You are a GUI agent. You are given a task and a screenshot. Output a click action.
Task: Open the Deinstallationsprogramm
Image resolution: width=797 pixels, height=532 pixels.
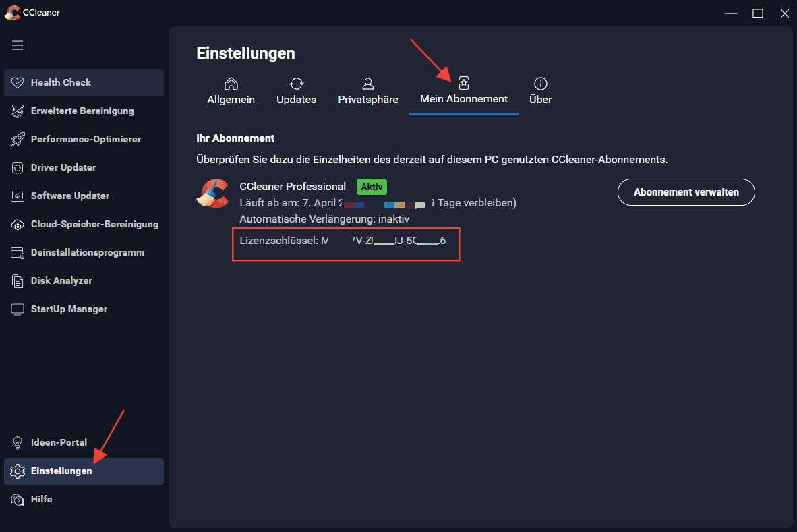point(88,252)
